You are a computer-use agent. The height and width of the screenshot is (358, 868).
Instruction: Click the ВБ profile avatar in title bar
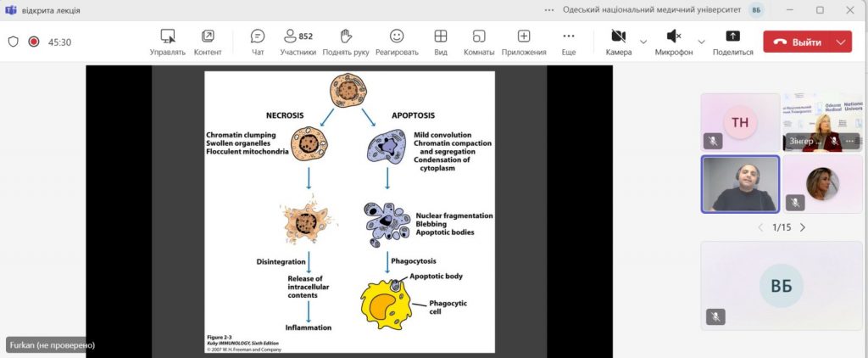755,10
